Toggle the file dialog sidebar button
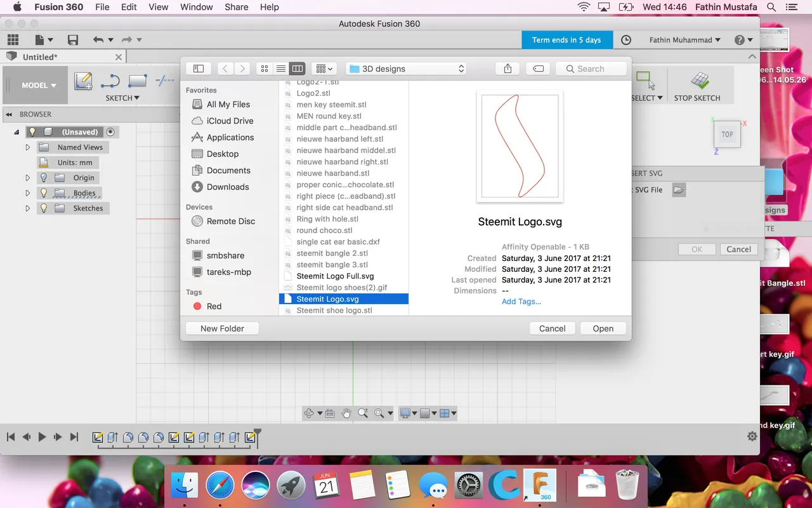812x508 pixels. pos(199,69)
